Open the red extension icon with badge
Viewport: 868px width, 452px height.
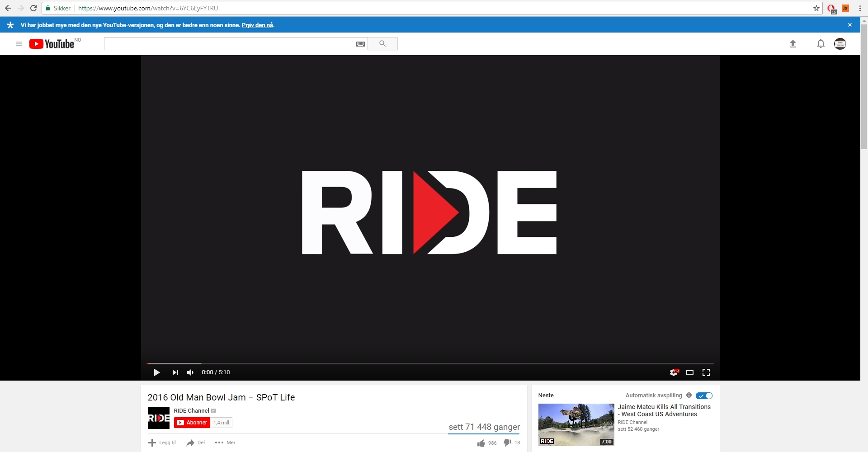tap(832, 9)
